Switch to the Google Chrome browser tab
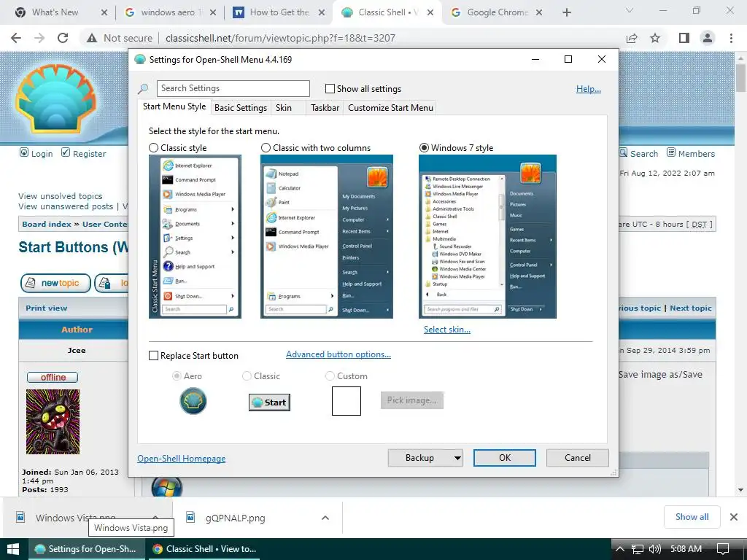This screenshot has height=560, width=747. pos(497,12)
